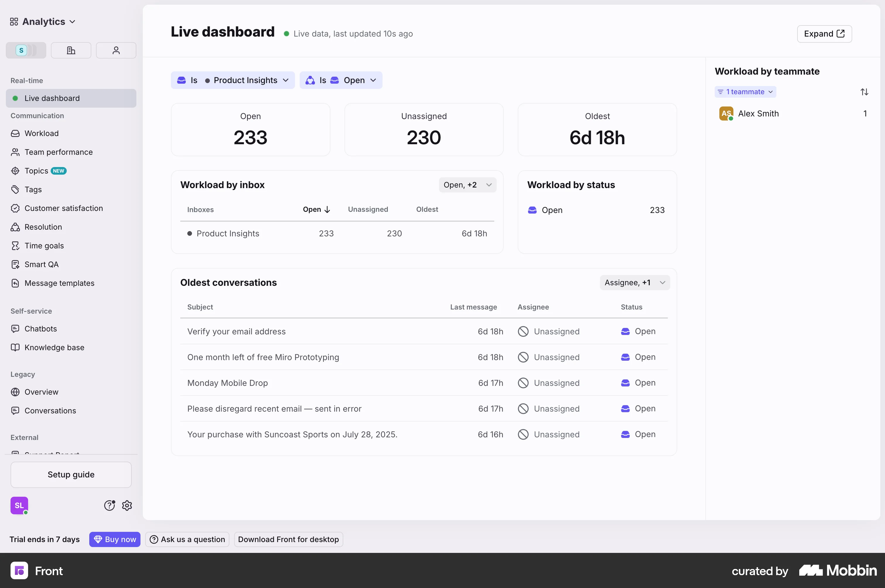Click the individual person view icon
The image size is (885, 588).
tap(116, 50)
